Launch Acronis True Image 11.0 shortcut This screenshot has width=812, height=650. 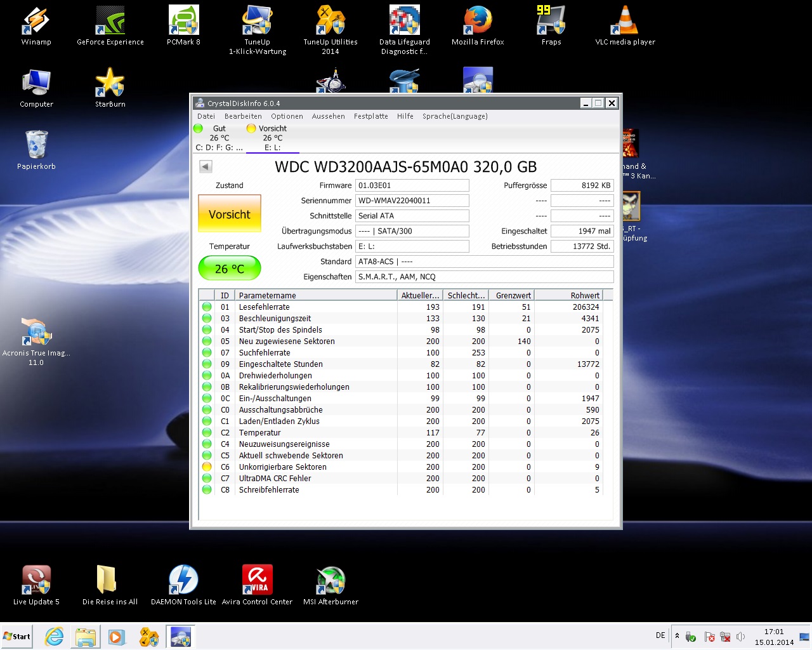click(36, 342)
